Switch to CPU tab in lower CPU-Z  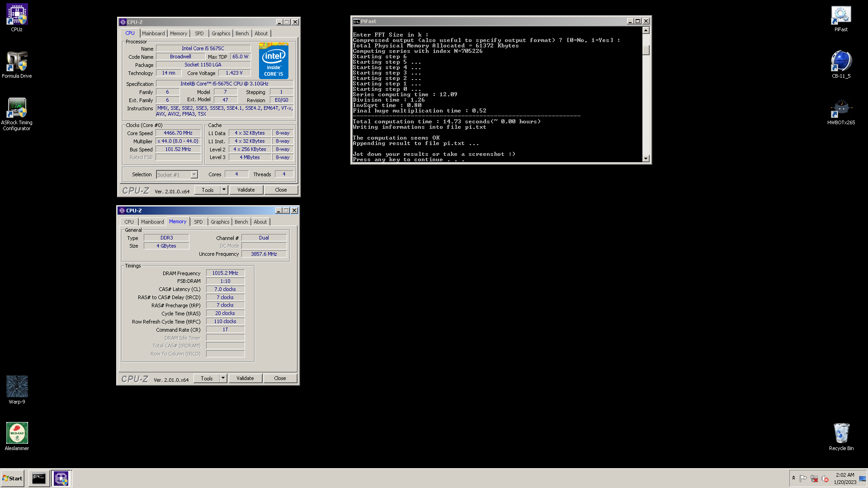pos(129,222)
